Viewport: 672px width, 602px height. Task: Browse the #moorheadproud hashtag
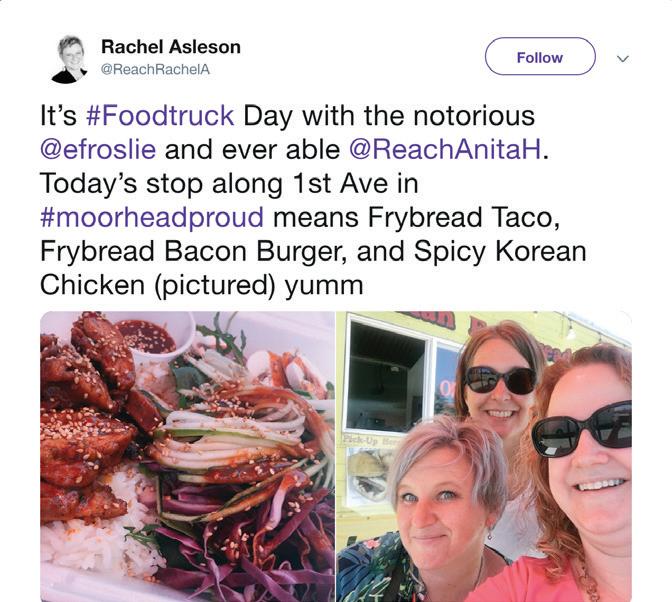[152, 217]
